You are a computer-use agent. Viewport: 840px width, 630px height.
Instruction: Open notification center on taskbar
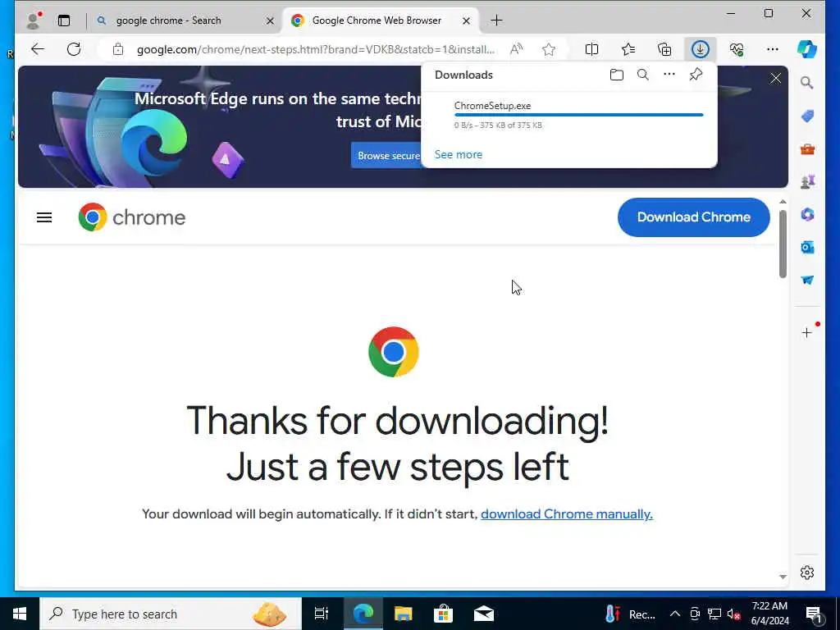pos(813,614)
